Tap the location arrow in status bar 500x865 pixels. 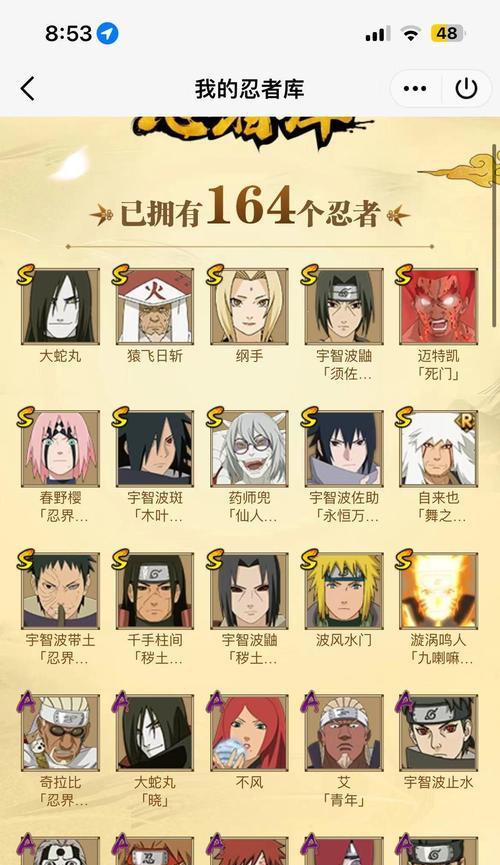tap(108, 34)
